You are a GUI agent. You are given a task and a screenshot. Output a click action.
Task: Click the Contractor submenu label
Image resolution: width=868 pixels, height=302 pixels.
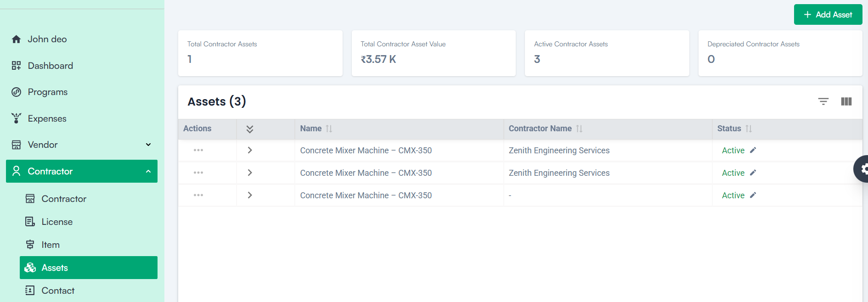pos(64,199)
